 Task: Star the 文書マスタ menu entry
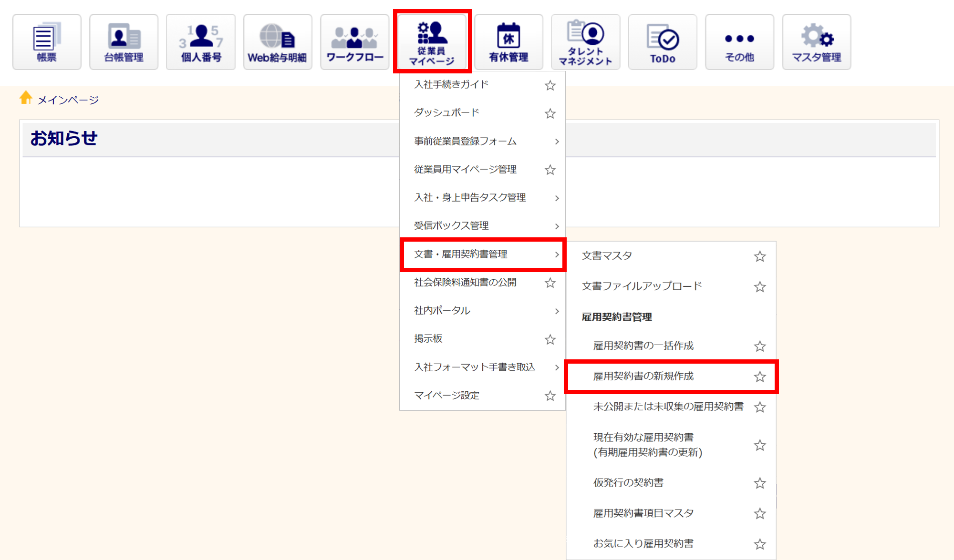coord(759,256)
